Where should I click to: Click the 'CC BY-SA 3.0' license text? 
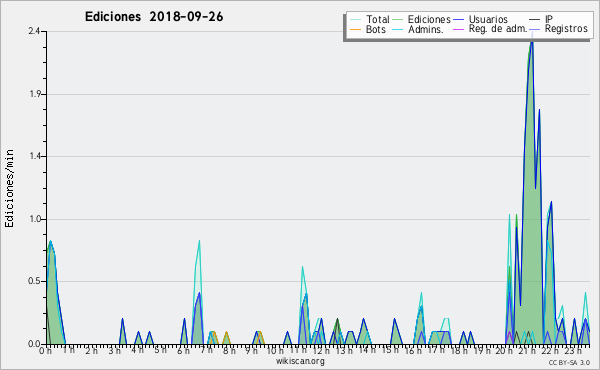569,362
